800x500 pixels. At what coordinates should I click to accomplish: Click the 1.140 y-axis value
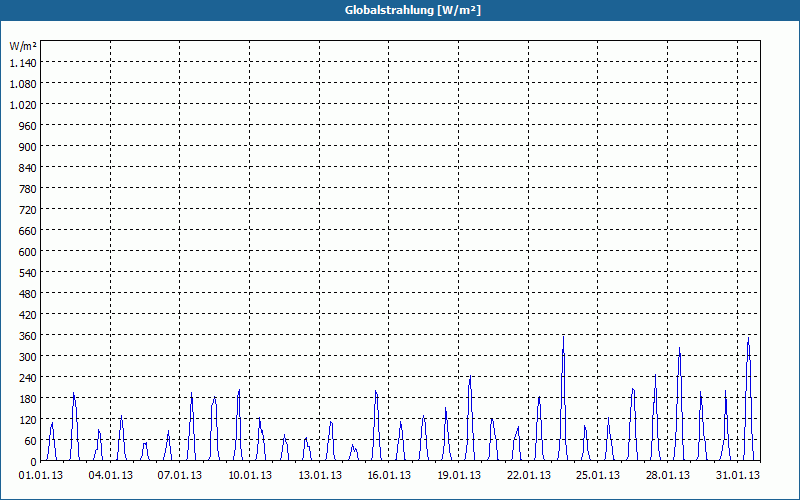point(23,63)
